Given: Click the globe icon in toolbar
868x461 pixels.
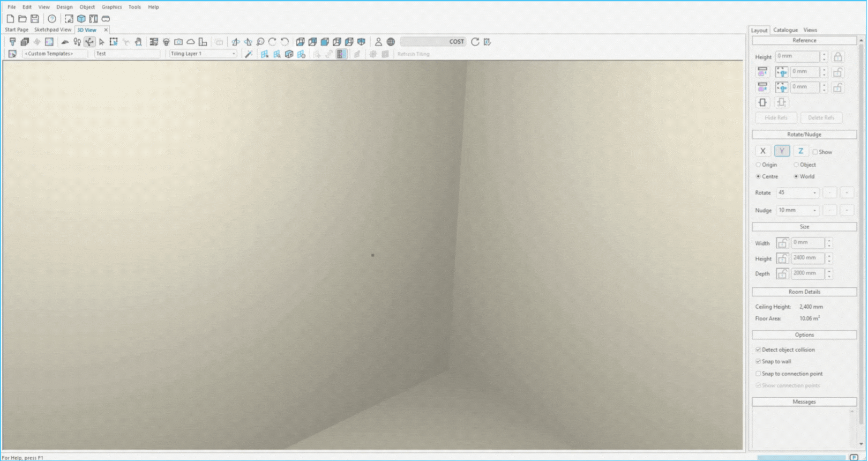Looking at the screenshot, I should (391, 42).
